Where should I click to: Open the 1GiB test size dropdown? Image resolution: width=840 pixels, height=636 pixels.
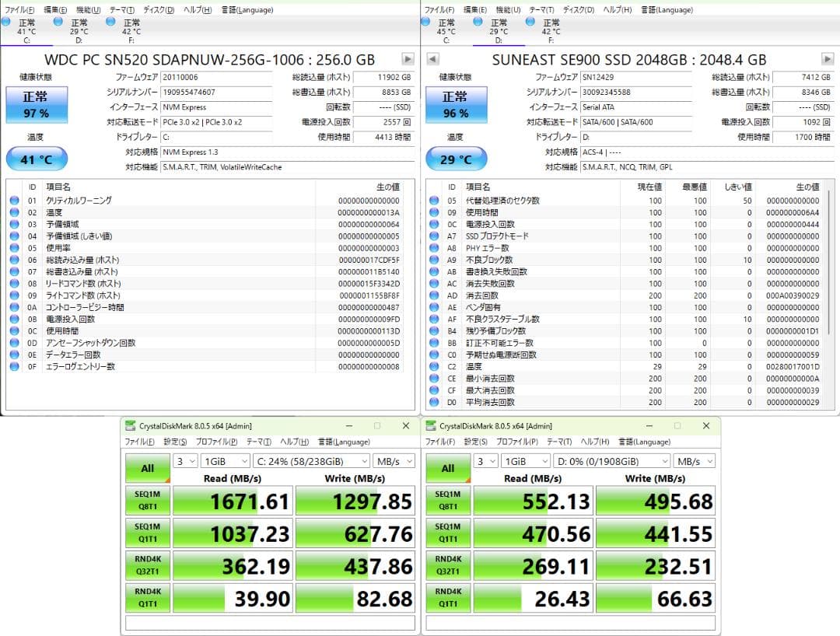223,460
